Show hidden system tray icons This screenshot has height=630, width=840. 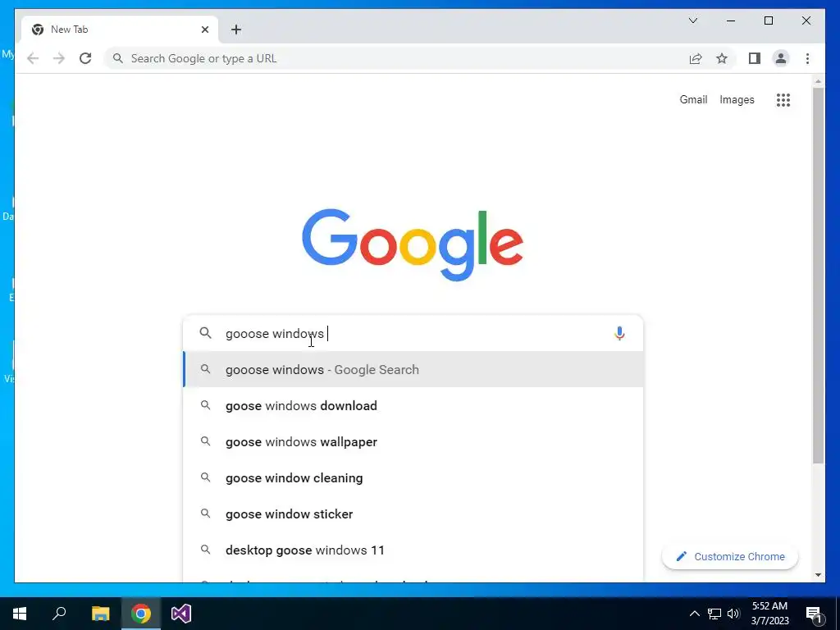694,614
